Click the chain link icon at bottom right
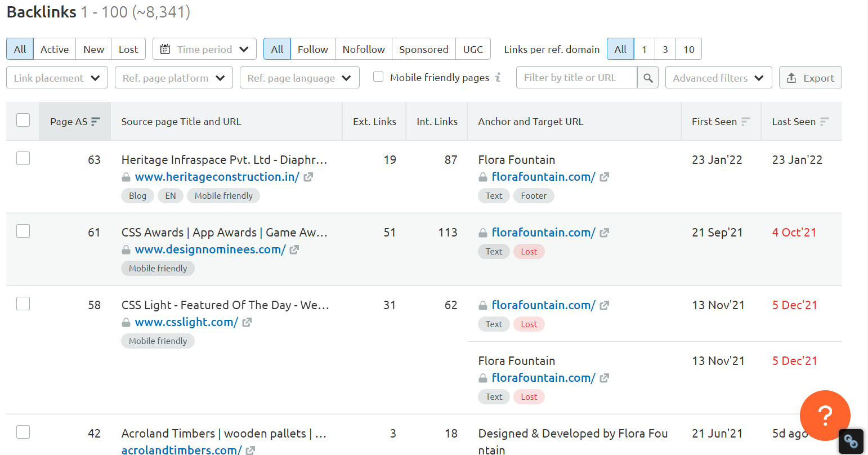 851,441
